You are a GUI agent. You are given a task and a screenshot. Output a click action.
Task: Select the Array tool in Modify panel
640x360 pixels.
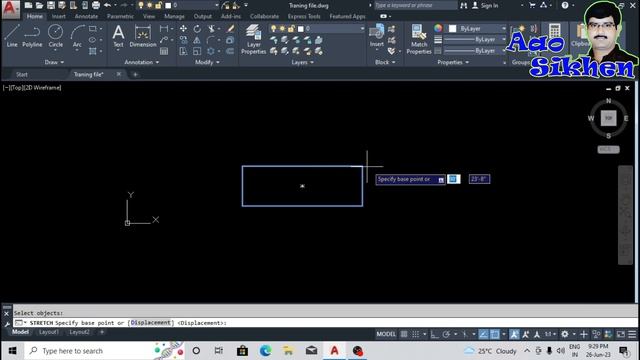point(211,51)
